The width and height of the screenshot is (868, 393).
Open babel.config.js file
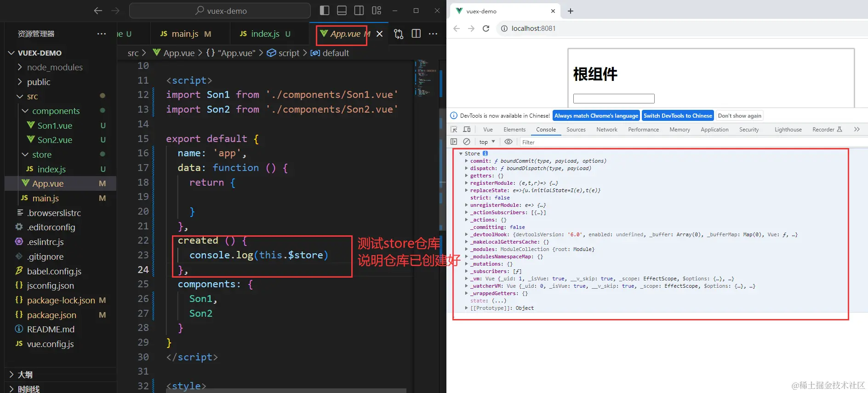coord(54,271)
